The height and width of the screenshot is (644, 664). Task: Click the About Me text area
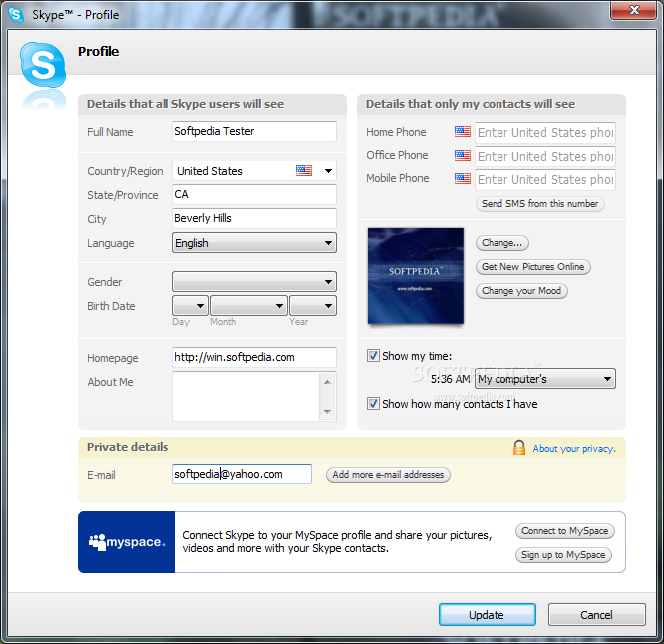[x=246, y=397]
